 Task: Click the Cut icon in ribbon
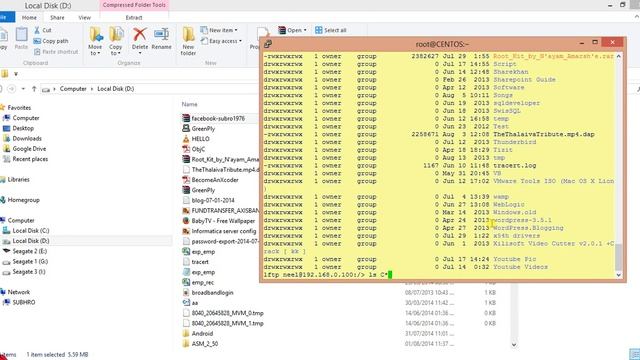point(37,30)
